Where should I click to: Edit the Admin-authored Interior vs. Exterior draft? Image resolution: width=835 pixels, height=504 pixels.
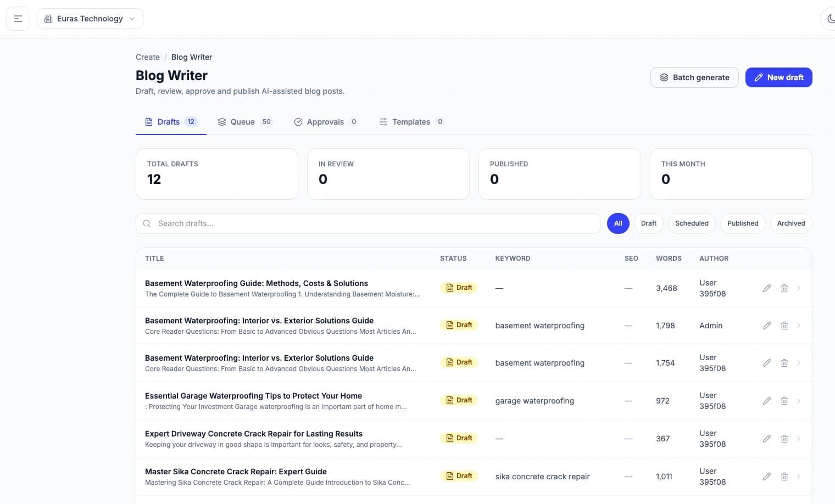tap(767, 326)
